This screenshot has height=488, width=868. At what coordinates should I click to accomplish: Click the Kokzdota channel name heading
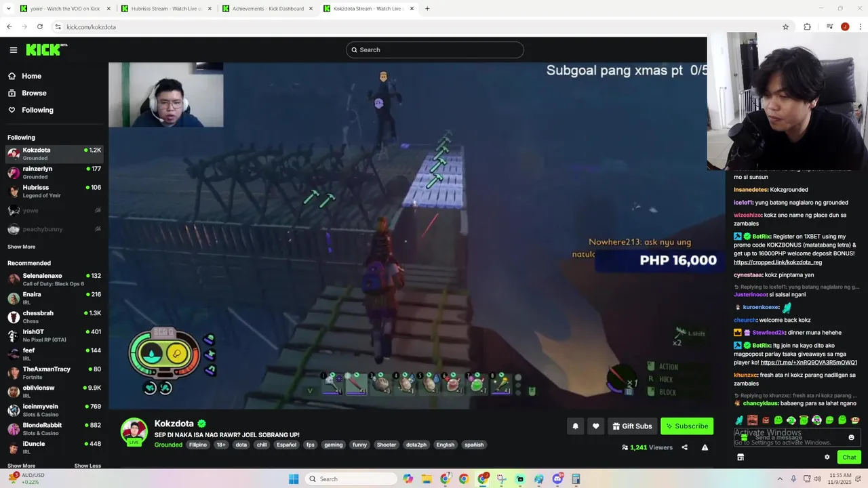(174, 424)
